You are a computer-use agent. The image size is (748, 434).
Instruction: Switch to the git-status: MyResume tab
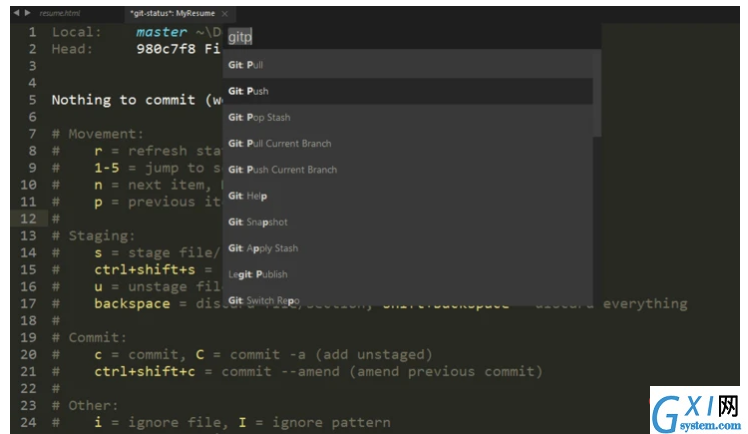point(172,13)
